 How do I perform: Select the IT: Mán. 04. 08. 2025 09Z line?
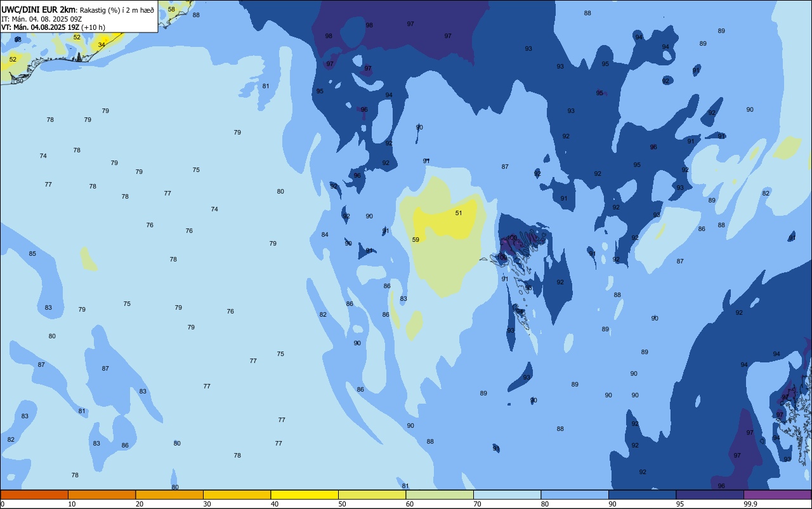tap(41, 19)
